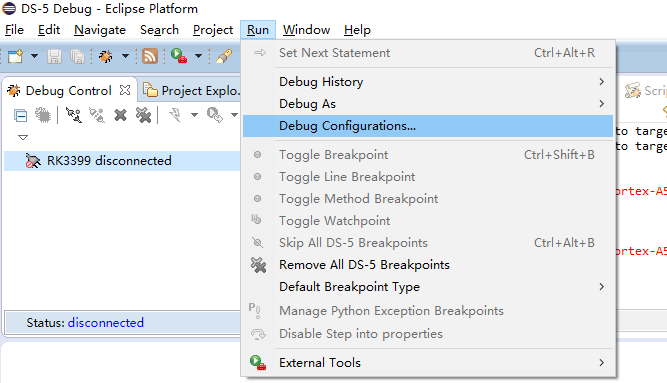Click Disable Step into properties entry
667x383 pixels.
pos(428,334)
